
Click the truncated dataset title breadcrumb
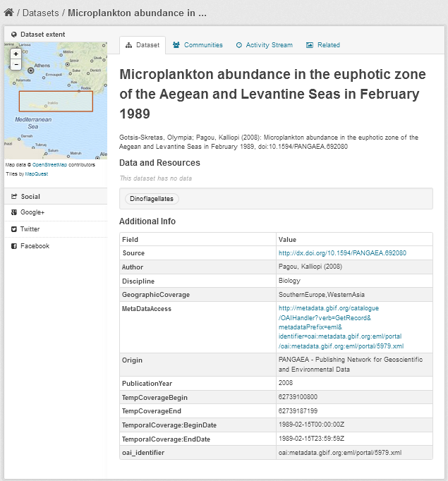point(137,13)
